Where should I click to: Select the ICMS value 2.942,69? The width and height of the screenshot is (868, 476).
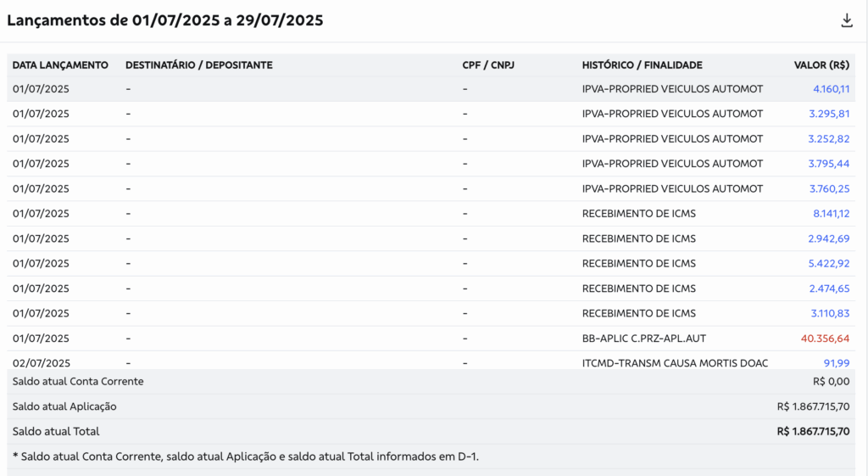829,238
